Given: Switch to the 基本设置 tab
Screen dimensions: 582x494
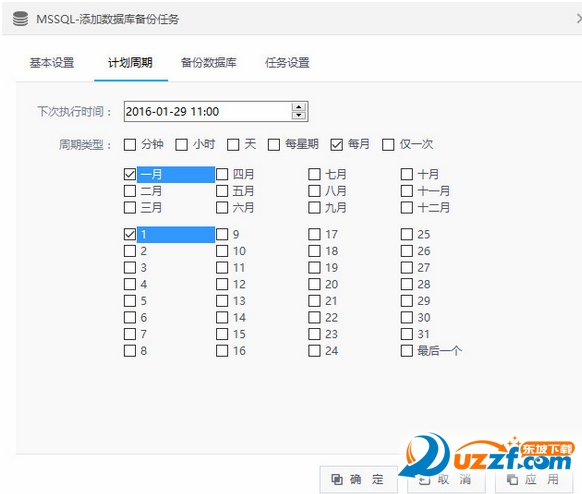Looking at the screenshot, I should [52, 63].
